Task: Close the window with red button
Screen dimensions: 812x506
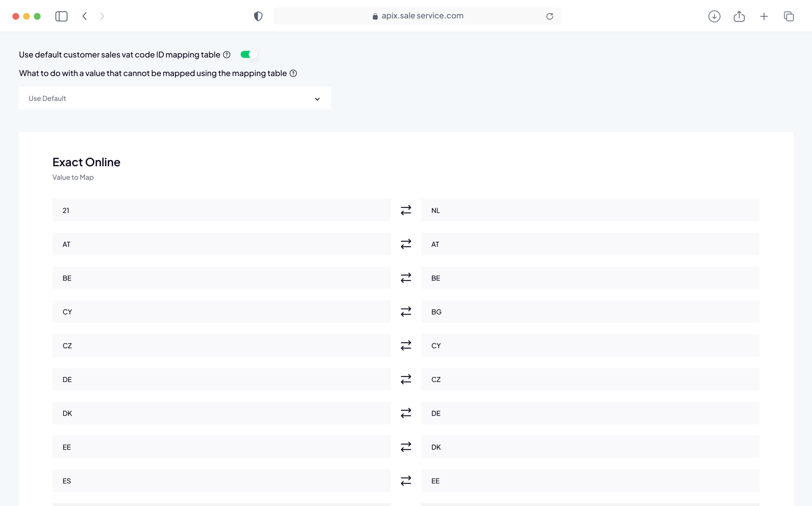Action: [16, 16]
